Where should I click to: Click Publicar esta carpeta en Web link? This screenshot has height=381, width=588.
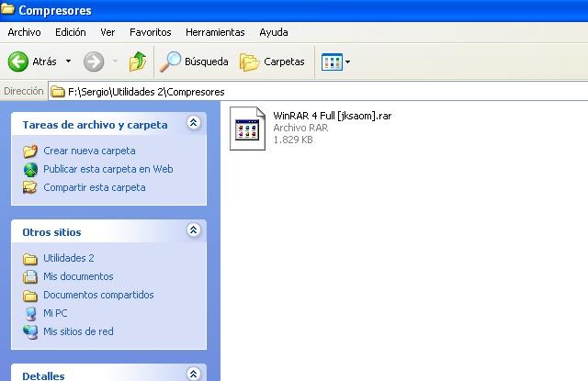pos(108,169)
